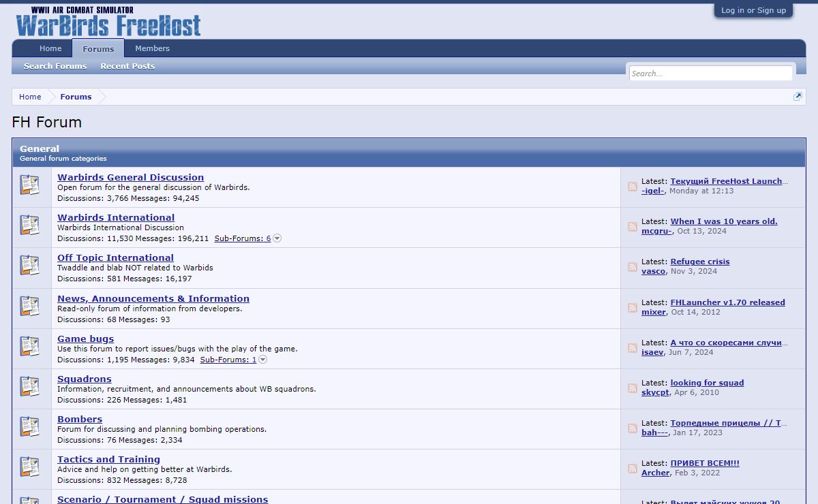Click the General category heading
Viewport: 818px width, 504px height.
click(x=40, y=148)
